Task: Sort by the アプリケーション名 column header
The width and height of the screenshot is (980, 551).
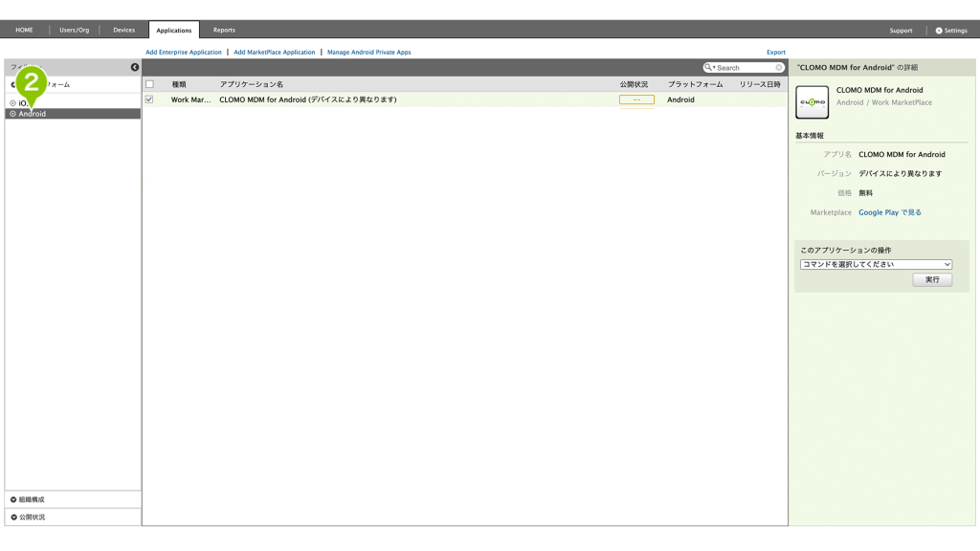Action: (x=252, y=84)
